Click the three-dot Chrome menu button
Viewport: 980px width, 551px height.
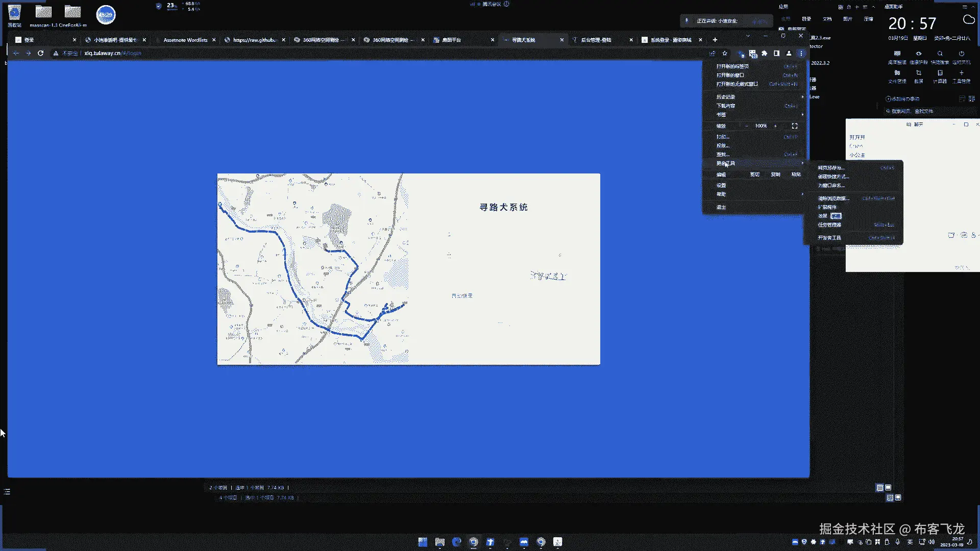(x=801, y=53)
